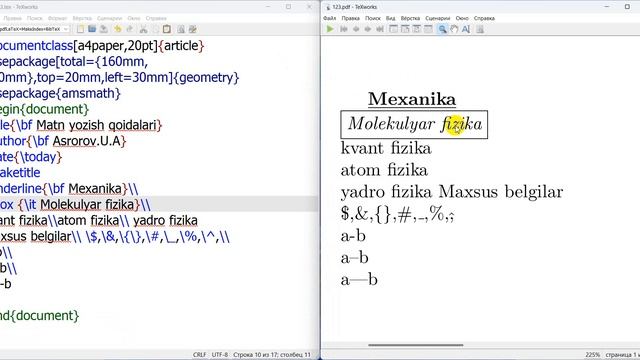Click the 'Mexanika' heading in the PDF
This screenshot has height=360, width=640.
click(412, 99)
